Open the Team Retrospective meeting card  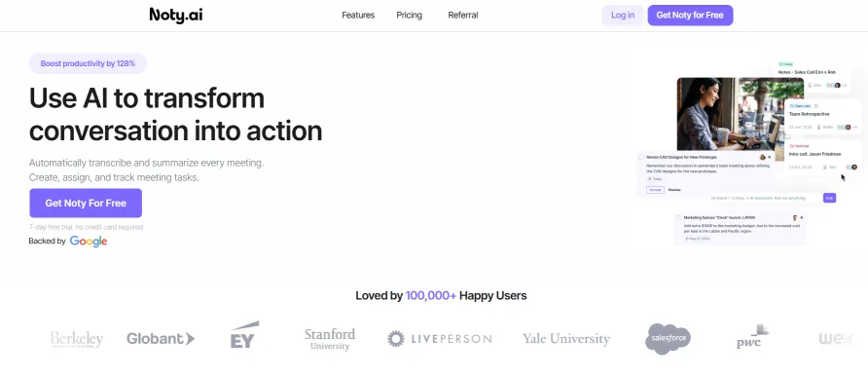tap(822, 118)
